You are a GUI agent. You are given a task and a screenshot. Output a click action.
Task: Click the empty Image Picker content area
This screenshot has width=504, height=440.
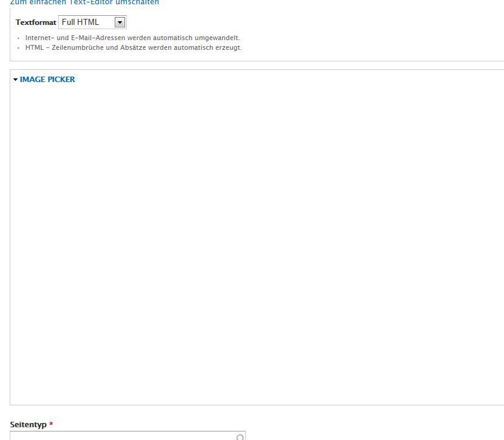click(x=255, y=243)
